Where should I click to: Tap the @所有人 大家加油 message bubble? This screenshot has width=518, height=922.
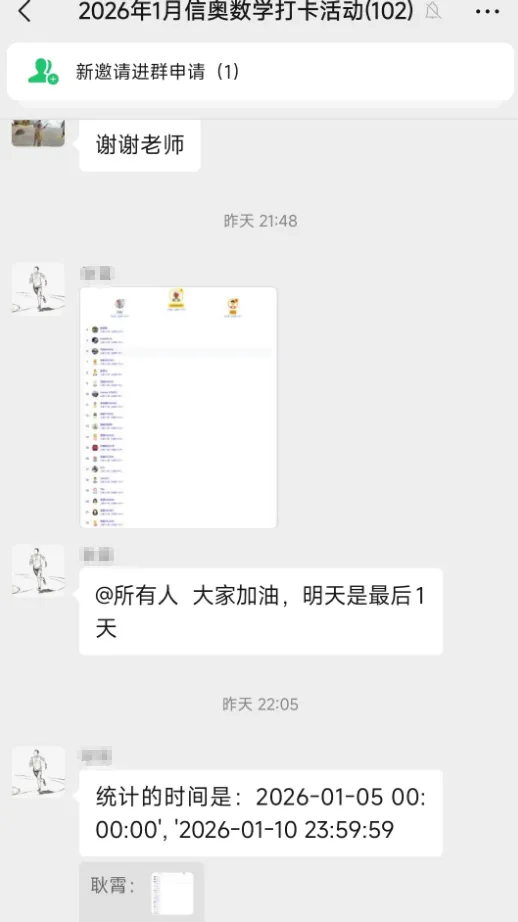tap(261, 612)
